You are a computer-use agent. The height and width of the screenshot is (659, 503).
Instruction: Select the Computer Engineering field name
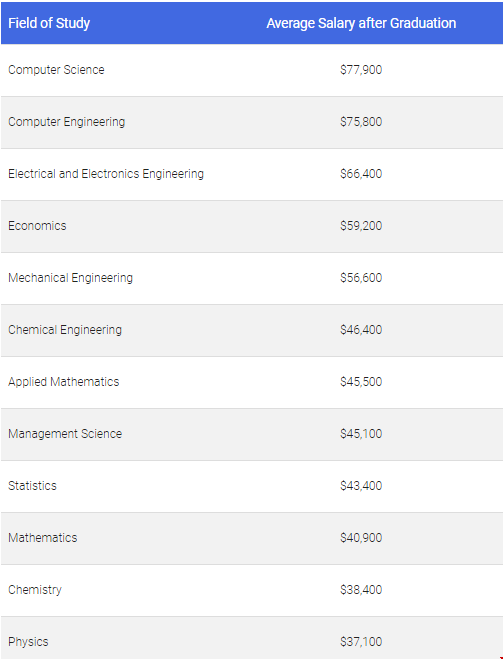[x=67, y=122]
